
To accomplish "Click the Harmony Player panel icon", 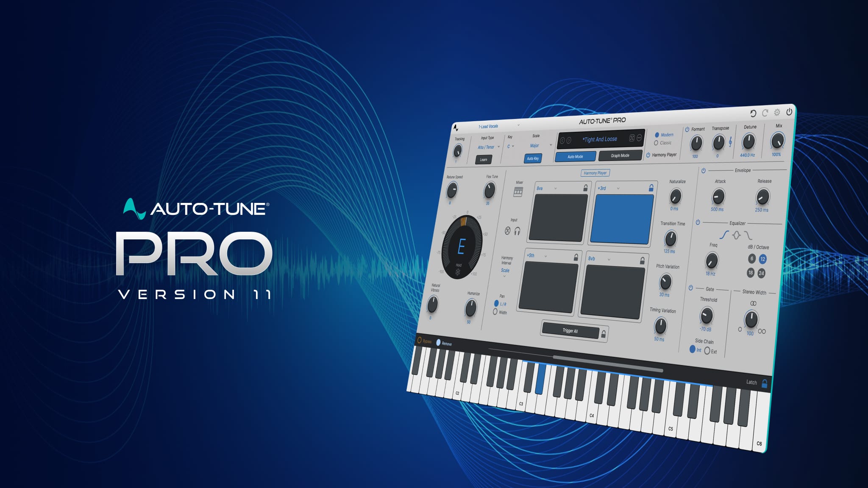I will [x=649, y=154].
